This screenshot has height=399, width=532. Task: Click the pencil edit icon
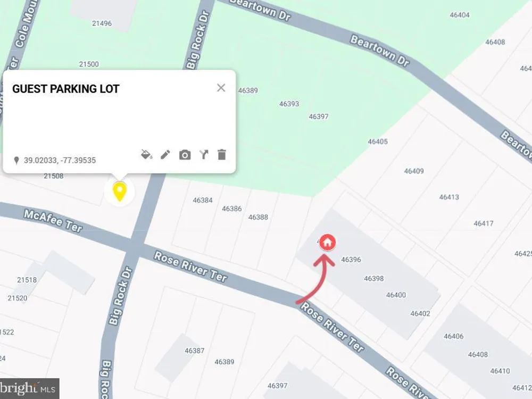pos(165,155)
